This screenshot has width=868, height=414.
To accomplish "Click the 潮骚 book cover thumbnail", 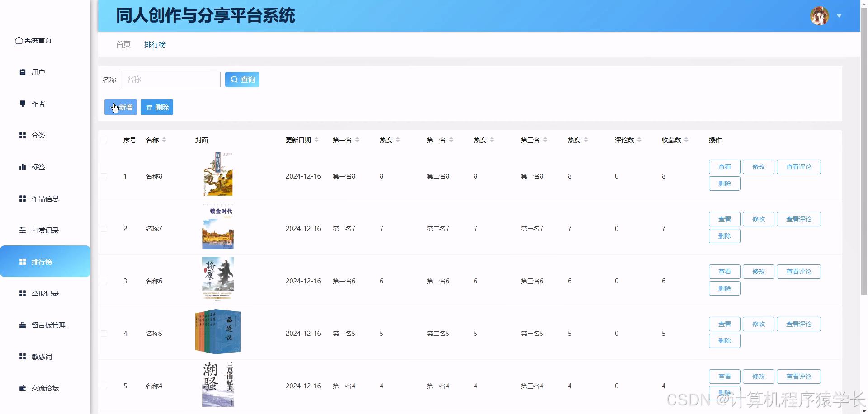I will pos(217,384).
